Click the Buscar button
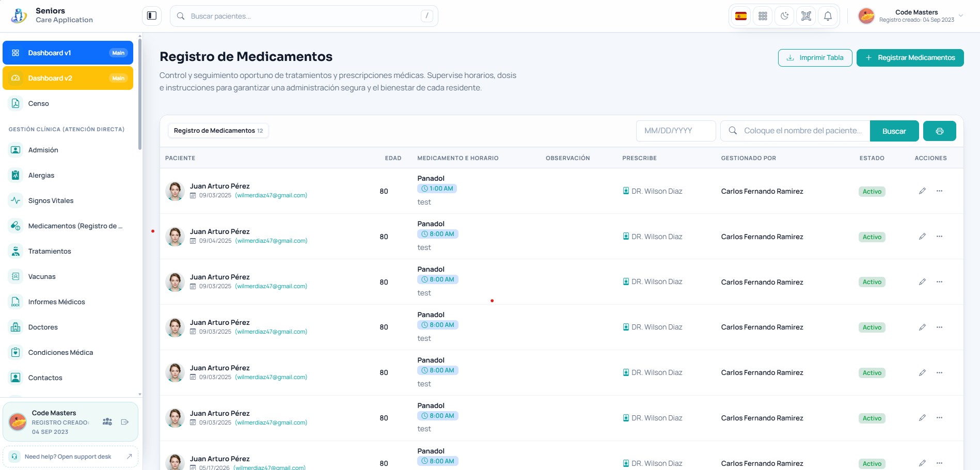 pos(894,131)
